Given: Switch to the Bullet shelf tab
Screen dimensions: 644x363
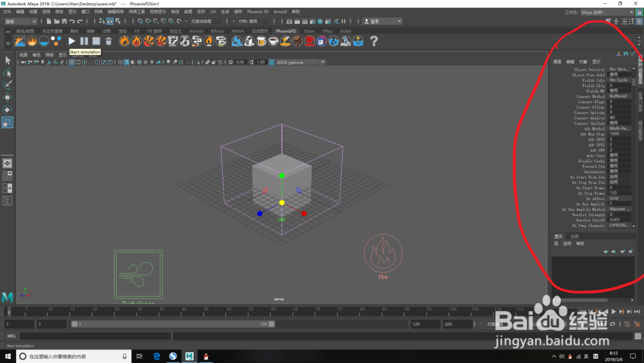Looking at the screenshot, I should (x=346, y=31).
